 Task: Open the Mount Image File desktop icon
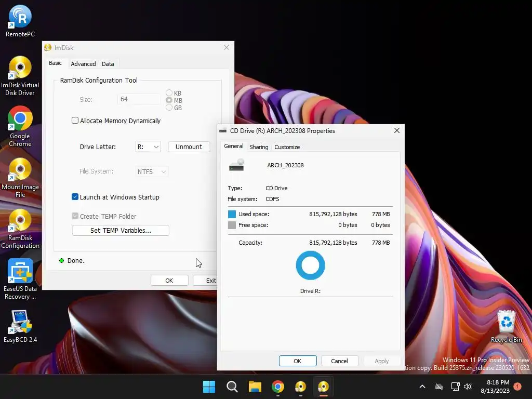pyautogui.click(x=20, y=178)
